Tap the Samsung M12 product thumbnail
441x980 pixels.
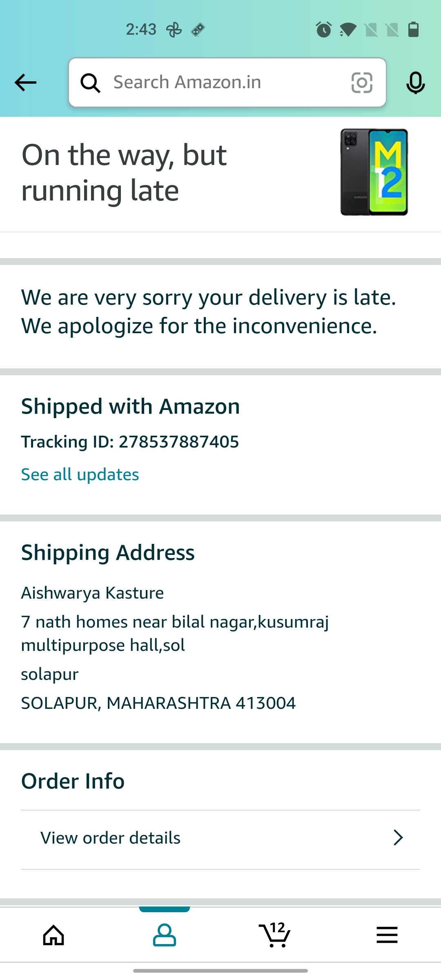374,172
